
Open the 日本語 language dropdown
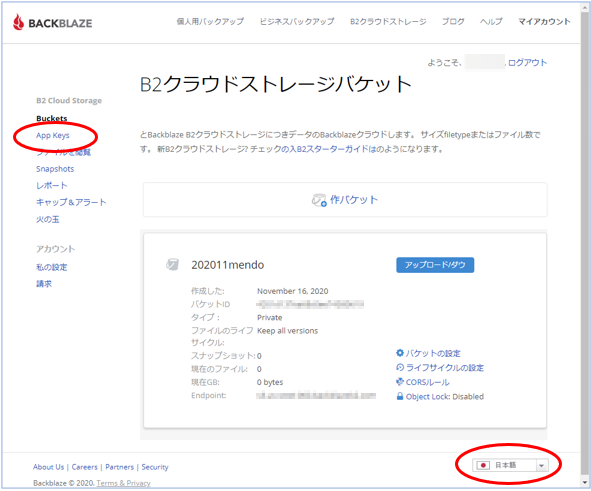tap(510, 465)
